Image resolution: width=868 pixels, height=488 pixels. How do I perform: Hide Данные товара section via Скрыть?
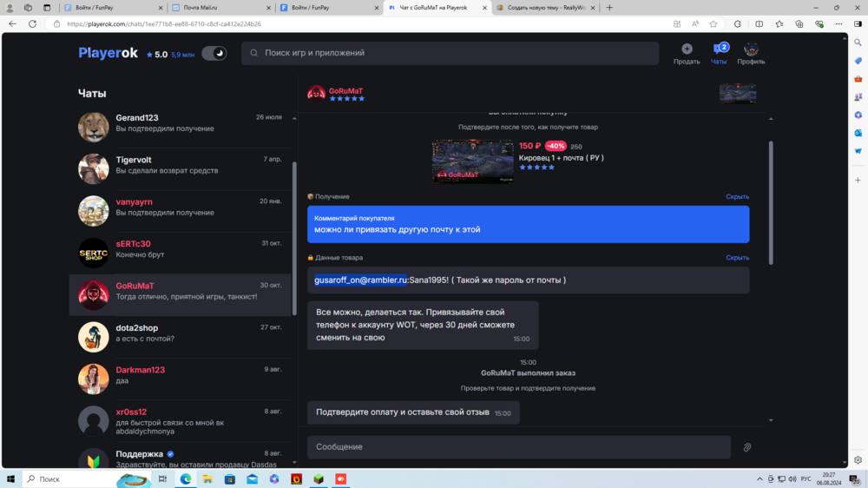pos(737,258)
